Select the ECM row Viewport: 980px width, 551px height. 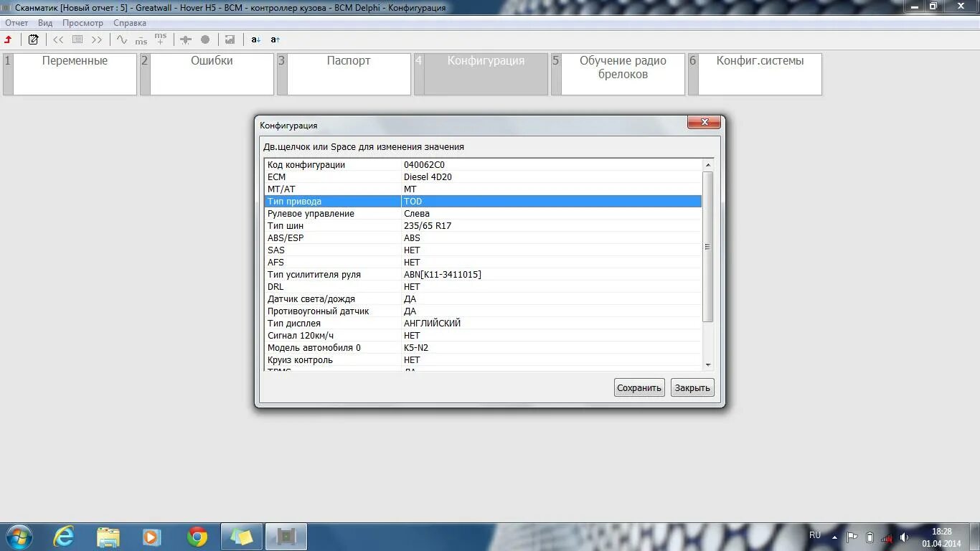coord(483,177)
